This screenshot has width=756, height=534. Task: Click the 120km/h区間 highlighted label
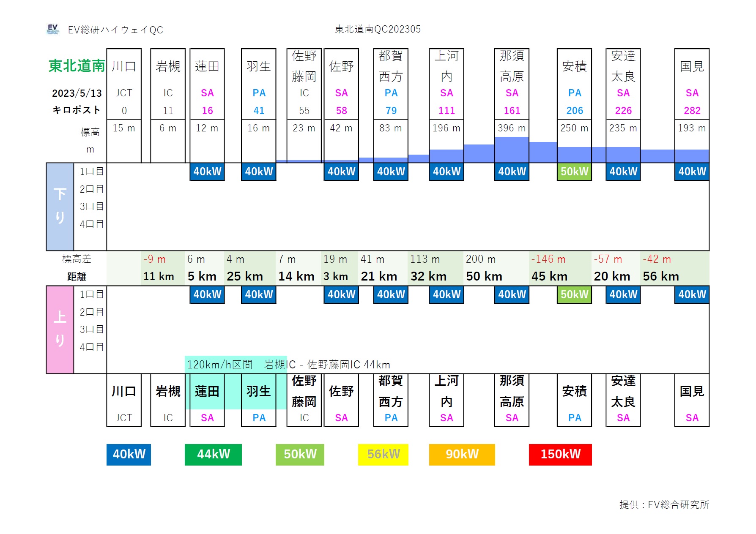(219, 365)
